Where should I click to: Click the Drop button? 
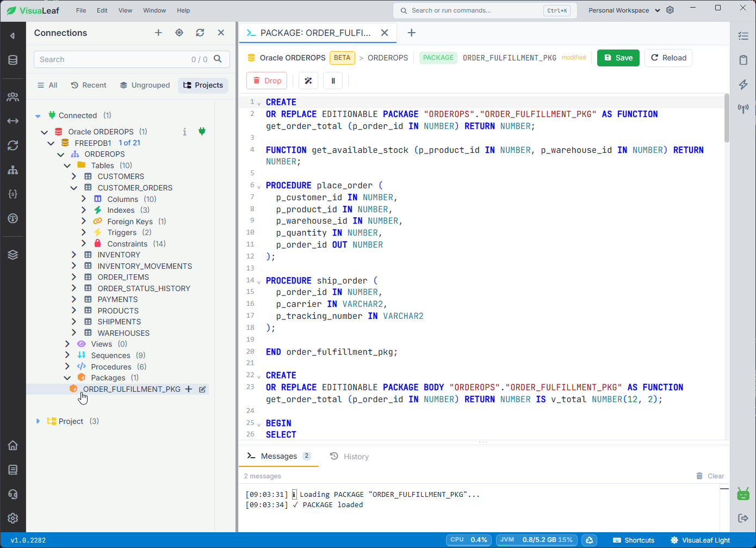(x=267, y=81)
